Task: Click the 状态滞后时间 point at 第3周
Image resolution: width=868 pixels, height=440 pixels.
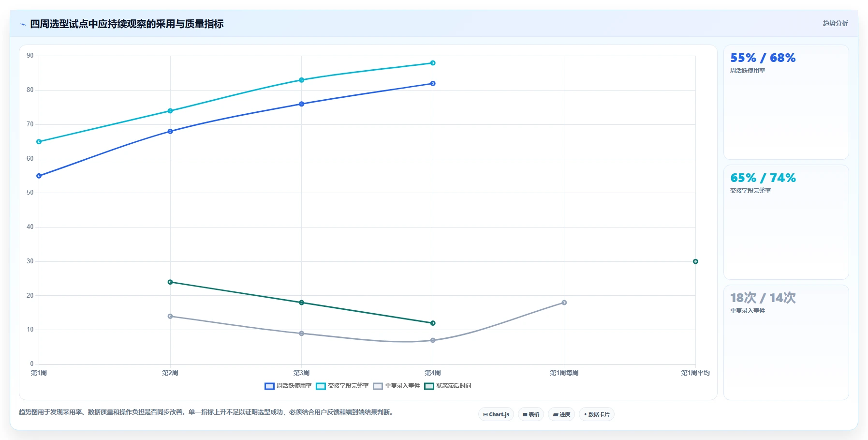Action: (x=302, y=303)
